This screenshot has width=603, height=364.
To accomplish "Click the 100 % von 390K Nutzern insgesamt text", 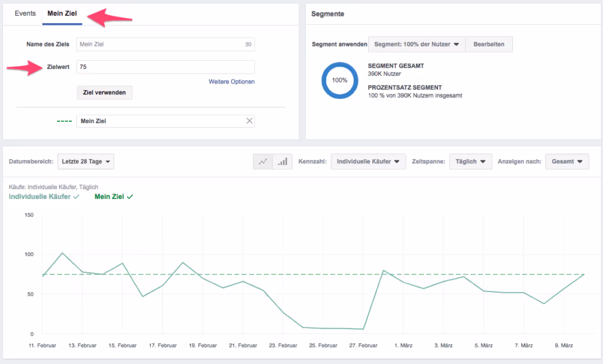I will pos(415,95).
